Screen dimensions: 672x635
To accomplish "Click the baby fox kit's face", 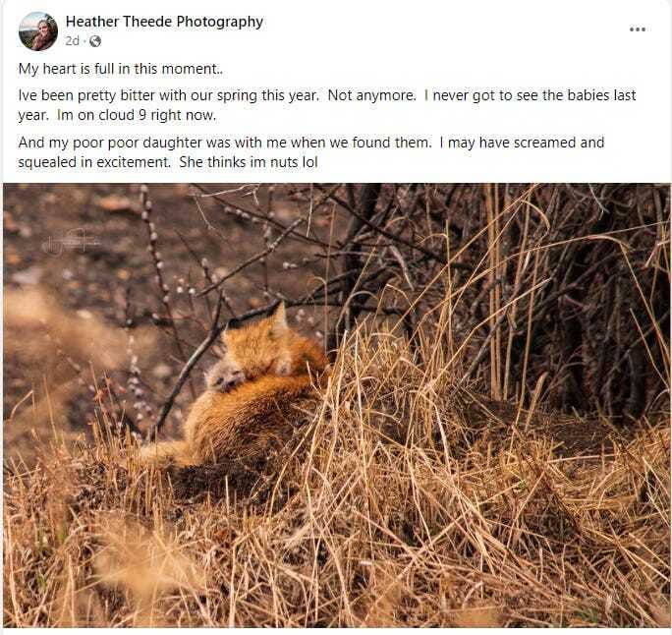I will coord(225,378).
